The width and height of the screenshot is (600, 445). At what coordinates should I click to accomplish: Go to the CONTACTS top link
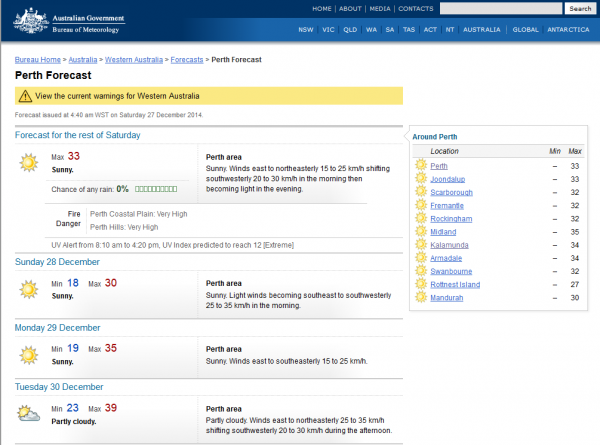tap(416, 8)
